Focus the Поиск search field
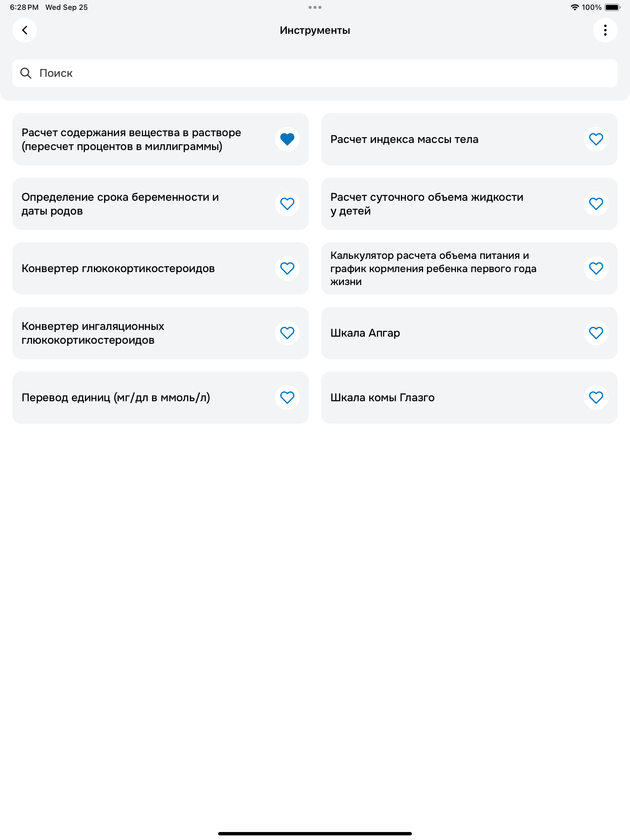Screen dimensions: 630x840 coord(315,73)
